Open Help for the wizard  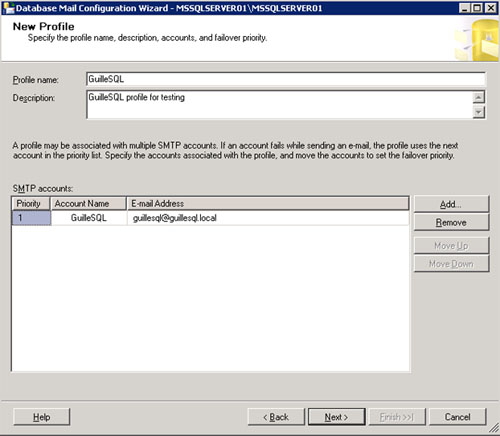click(42, 417)
